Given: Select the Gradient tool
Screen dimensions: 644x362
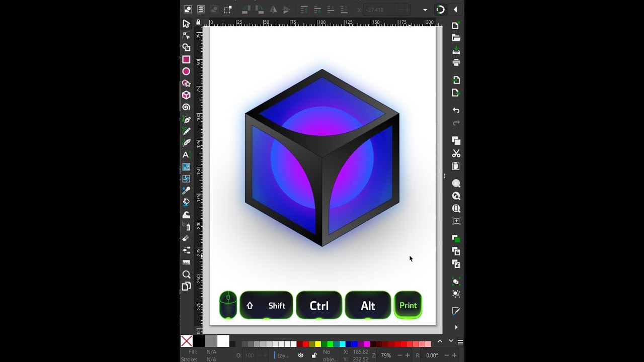Looking at the screenshot, I should pyautogui.click(x=186, y=167).
